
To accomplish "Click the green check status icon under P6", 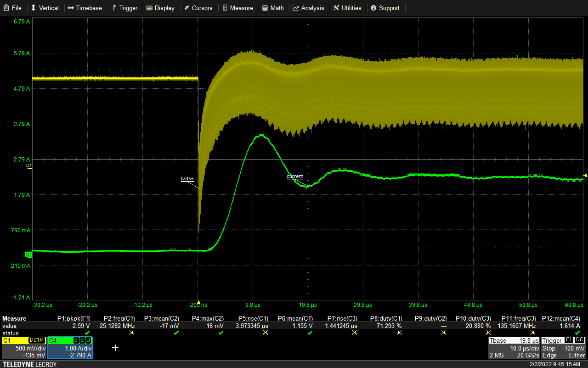I will [310, 332].
